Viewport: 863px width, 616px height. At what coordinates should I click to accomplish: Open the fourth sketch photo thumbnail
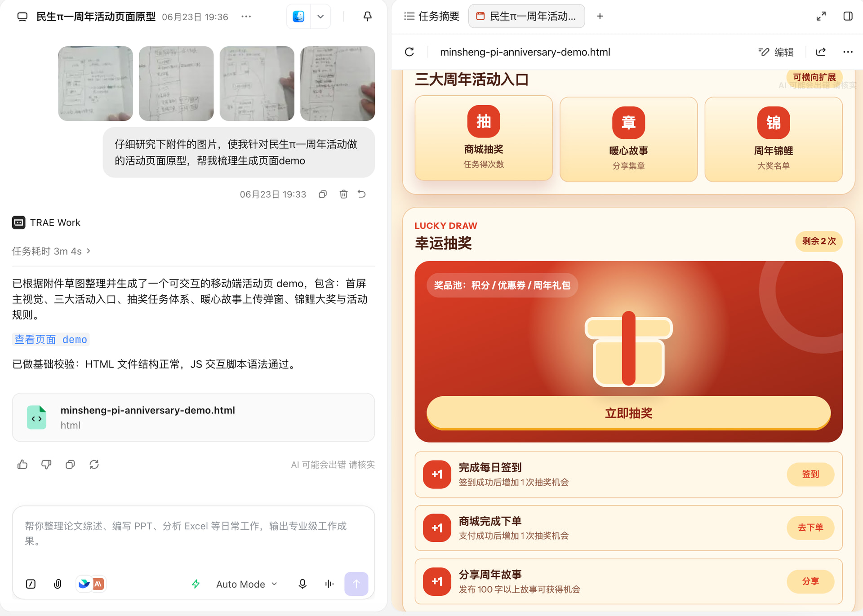(x=338, y=84)
